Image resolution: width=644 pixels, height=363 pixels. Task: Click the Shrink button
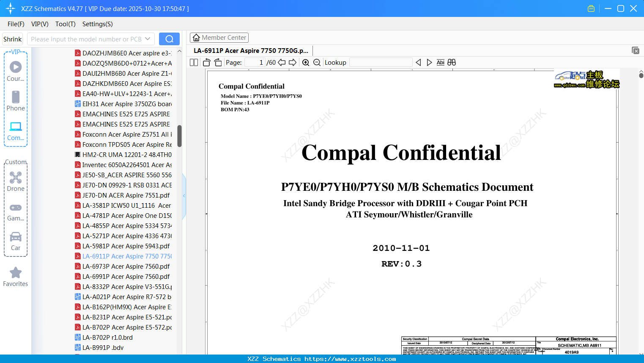tap(13, 39)
